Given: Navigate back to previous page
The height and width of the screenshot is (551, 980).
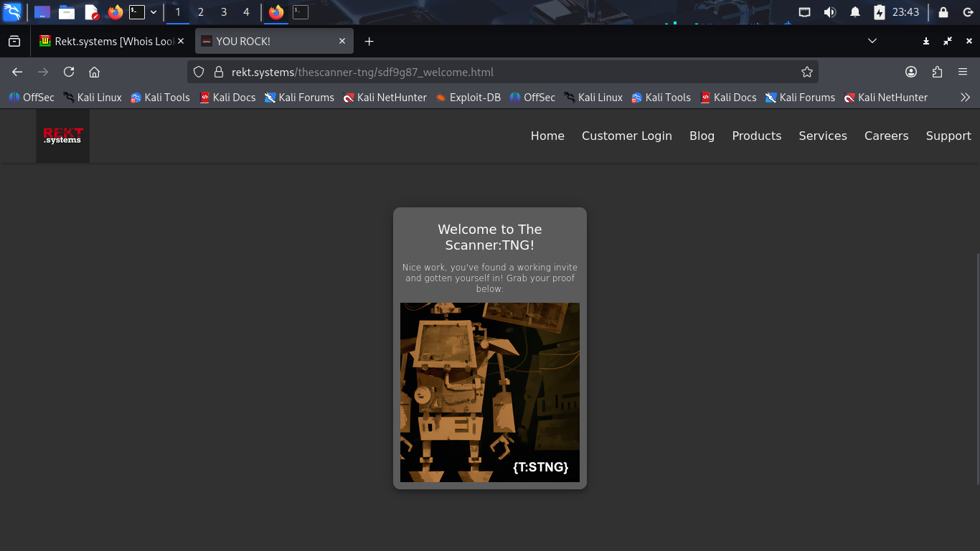Looking at the screenshot, I should (17, 72).
